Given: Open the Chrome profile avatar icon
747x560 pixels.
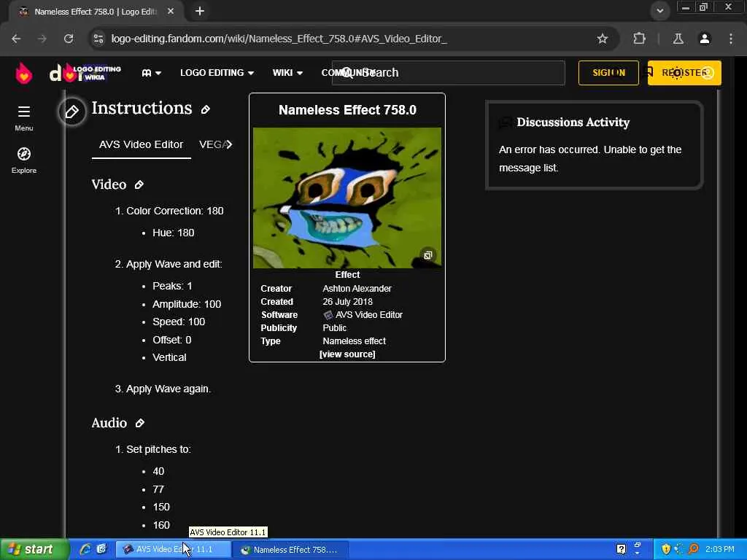Looking at the screenshot, I should pos(705,39).
